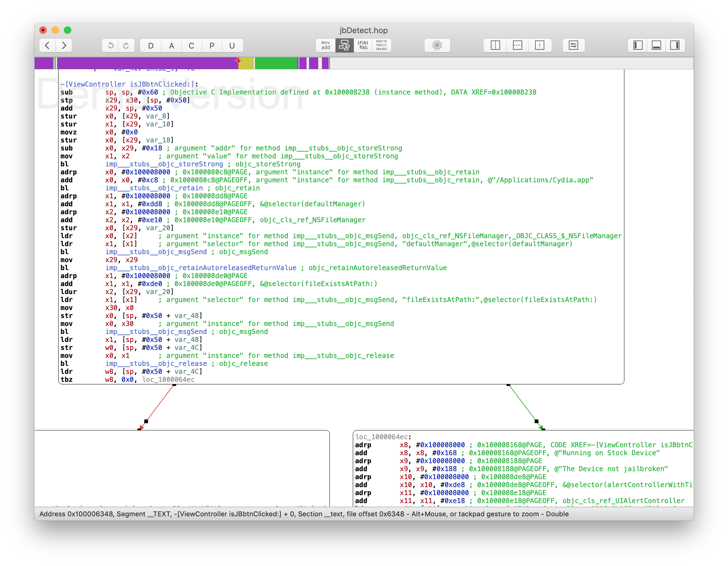Click &@selector(defaultManager) comment
728x566 pixels.
pyautogui.click(x=313, y=204)
